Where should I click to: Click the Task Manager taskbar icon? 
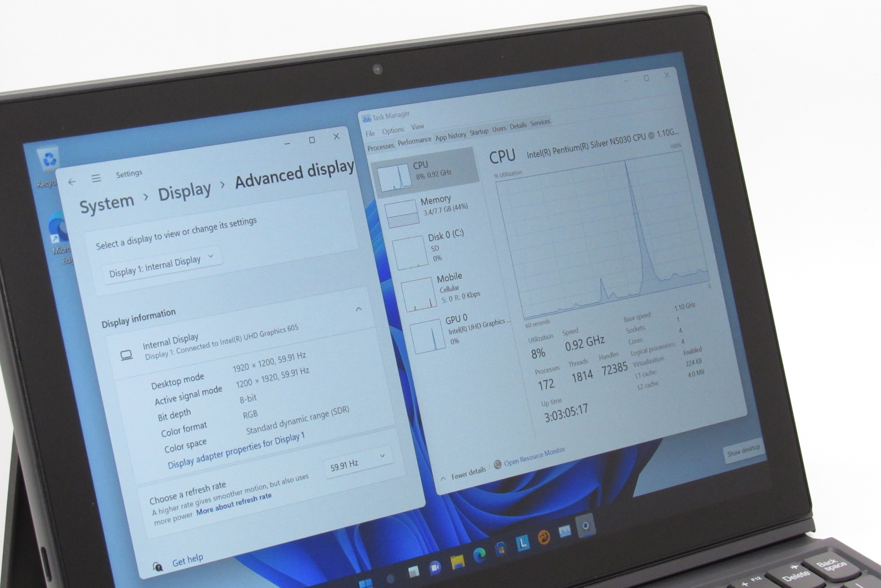(x=565, y=532)
